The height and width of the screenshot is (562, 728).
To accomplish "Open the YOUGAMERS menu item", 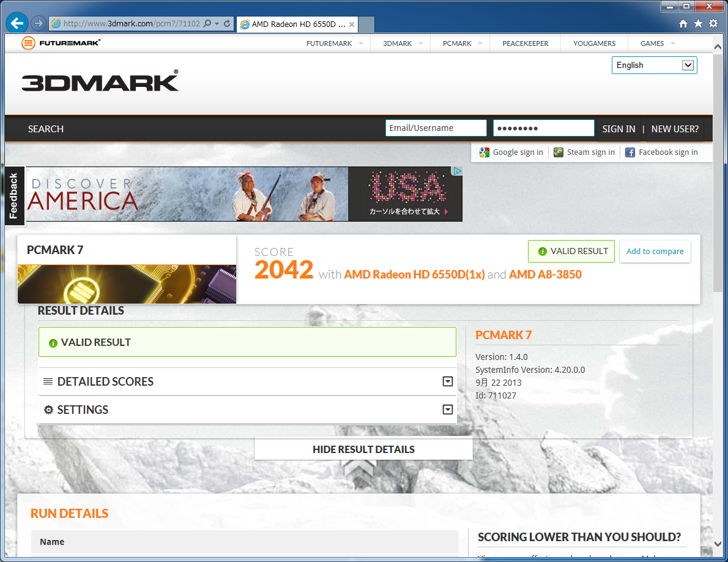I will coord(594,43).
